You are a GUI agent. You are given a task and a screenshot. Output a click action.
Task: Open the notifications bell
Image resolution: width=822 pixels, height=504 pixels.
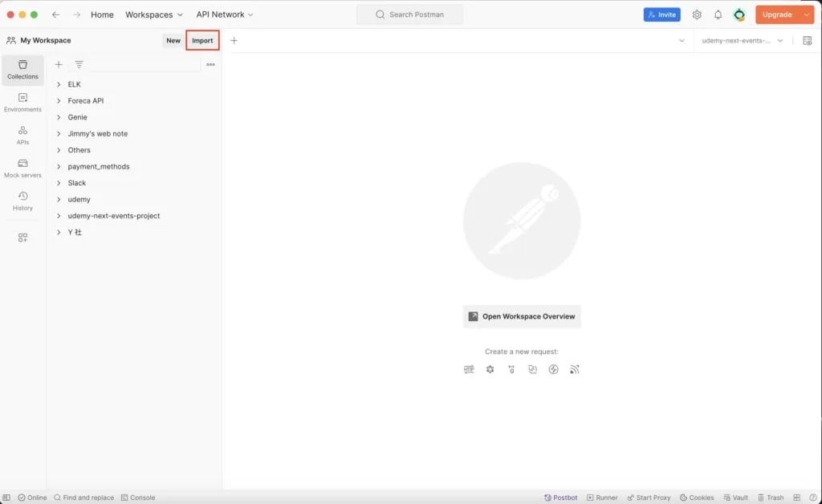coord(718,14)
